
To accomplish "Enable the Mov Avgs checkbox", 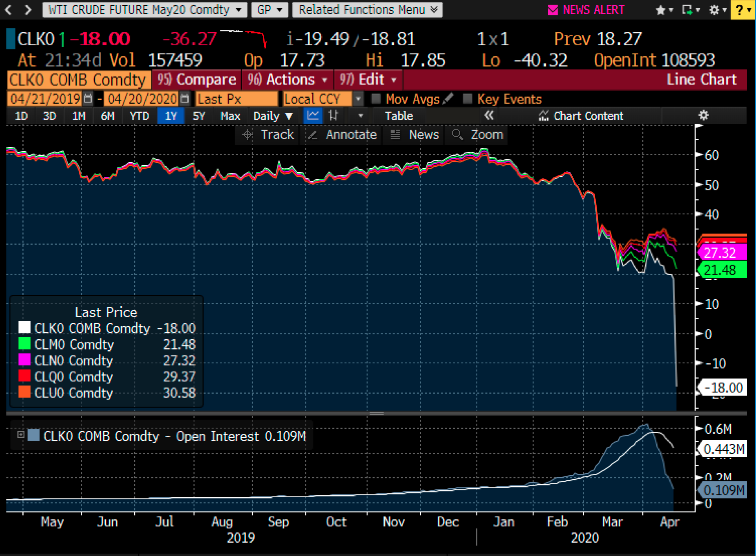I will coord(376,99).
